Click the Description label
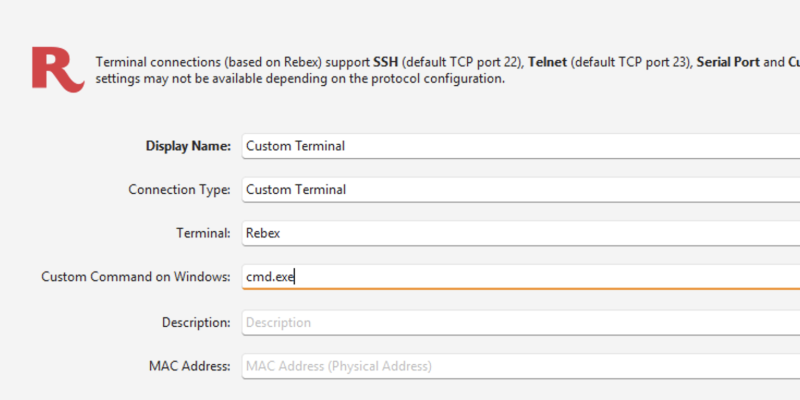800x400 pixels. 196,323
